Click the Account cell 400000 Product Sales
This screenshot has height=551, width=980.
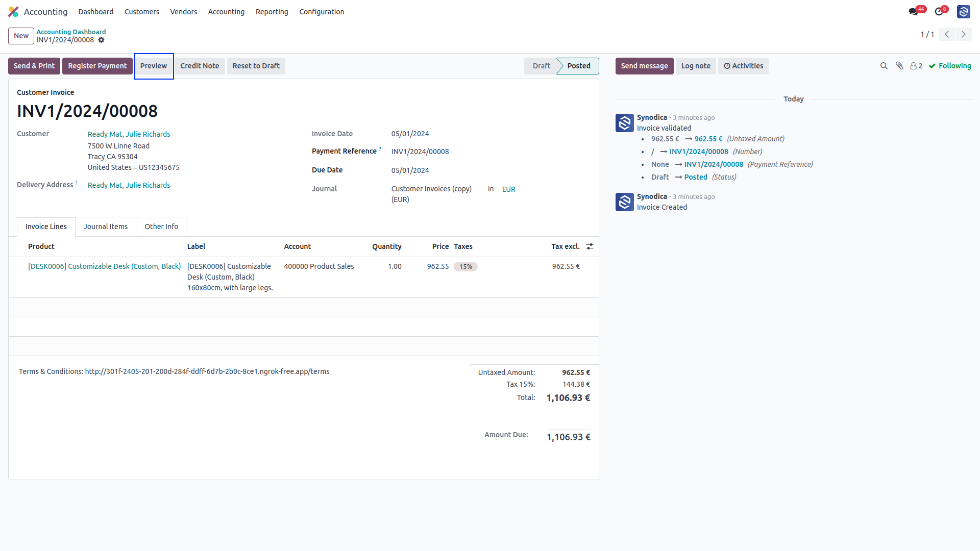[319, 266]
